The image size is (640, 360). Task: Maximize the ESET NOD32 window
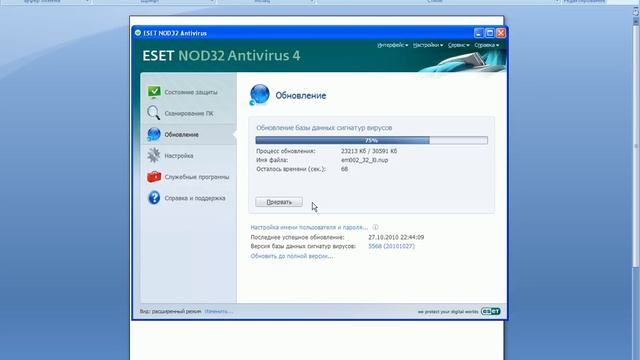point(490,33)
